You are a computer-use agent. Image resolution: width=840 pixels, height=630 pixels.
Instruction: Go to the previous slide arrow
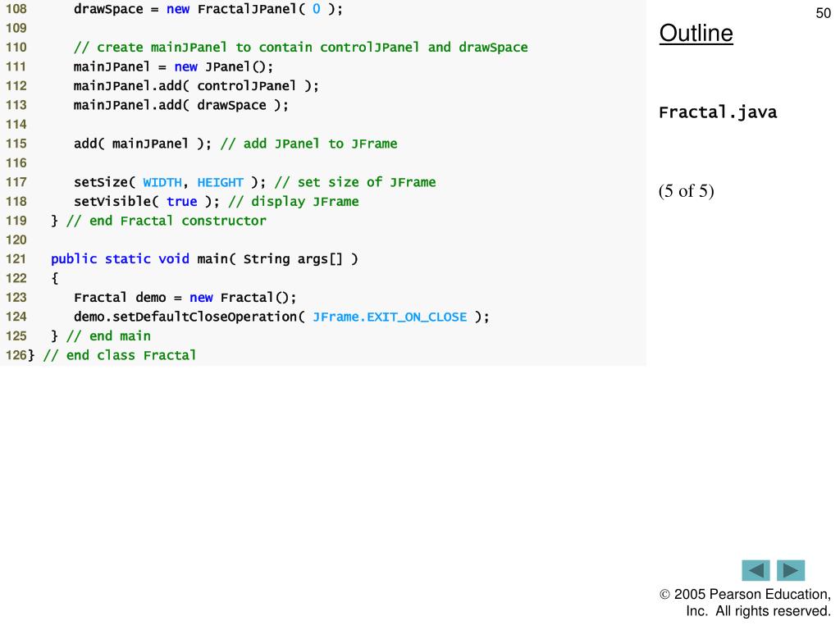pos(756,570)
